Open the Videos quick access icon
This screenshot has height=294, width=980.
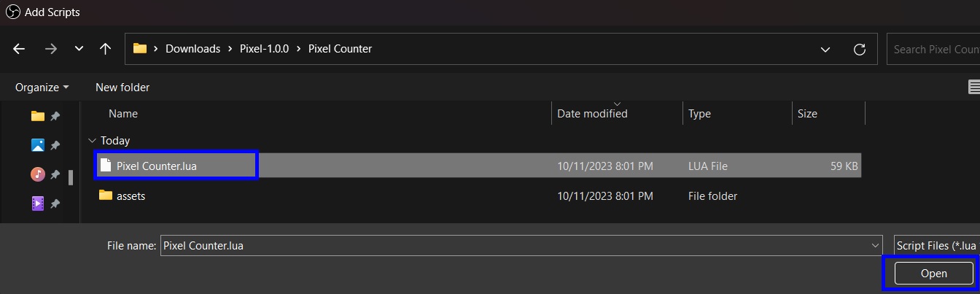[x=38, y=204]
